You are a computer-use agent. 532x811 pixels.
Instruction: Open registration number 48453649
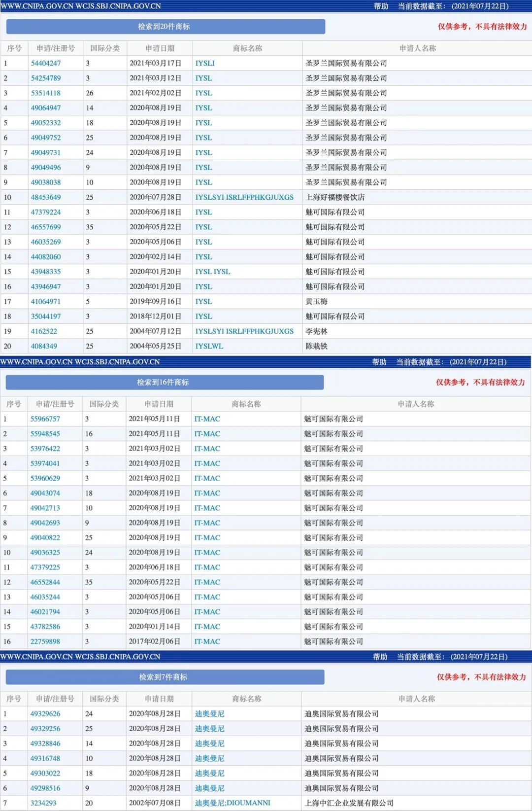tap(46, 197)
